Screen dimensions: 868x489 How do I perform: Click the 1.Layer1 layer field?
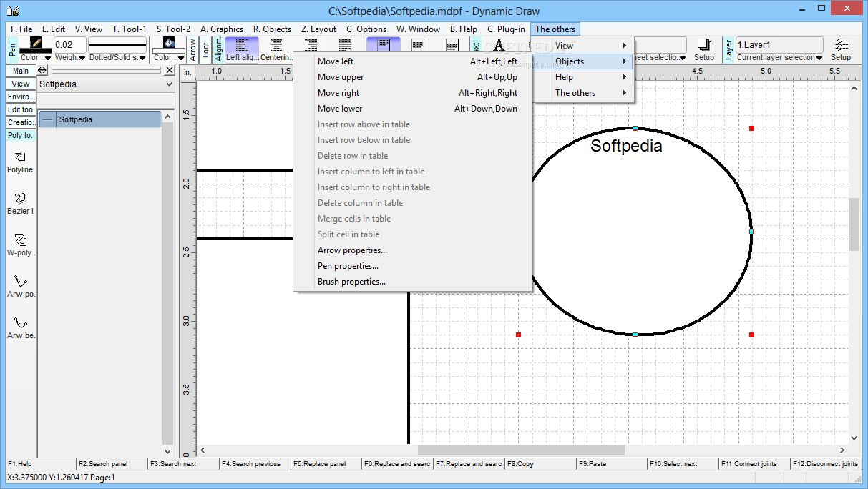[779, 45]
